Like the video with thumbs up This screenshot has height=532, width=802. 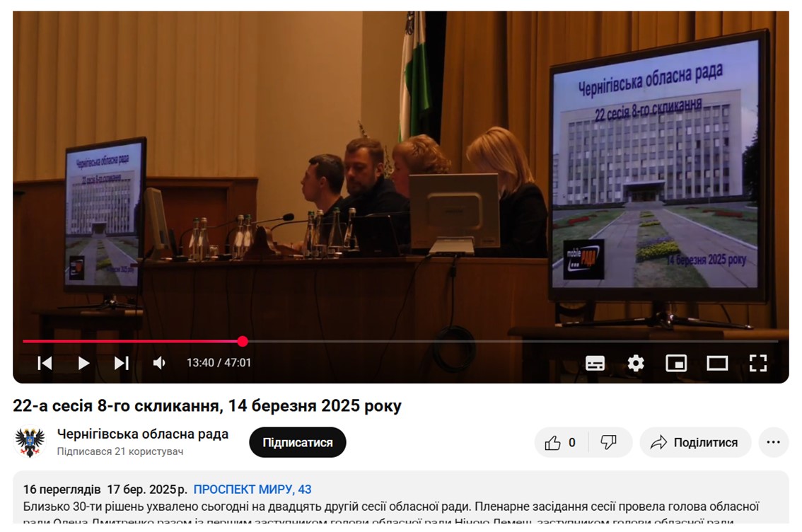coord(559,443)
